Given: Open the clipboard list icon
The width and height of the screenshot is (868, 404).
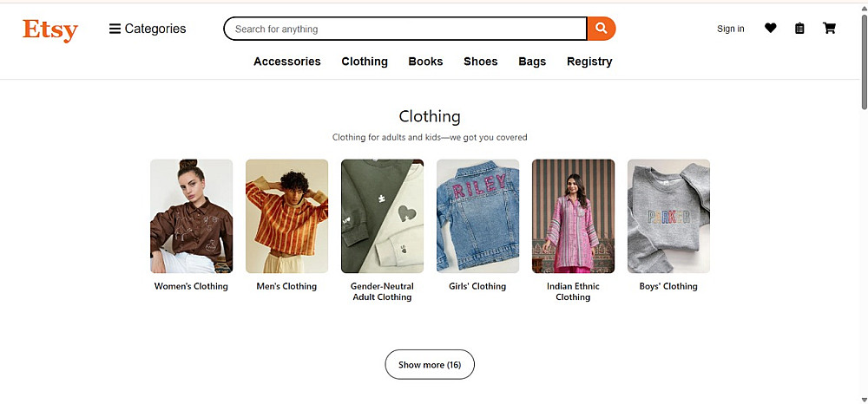Looking at the screenshot, I should coord(799,29).
